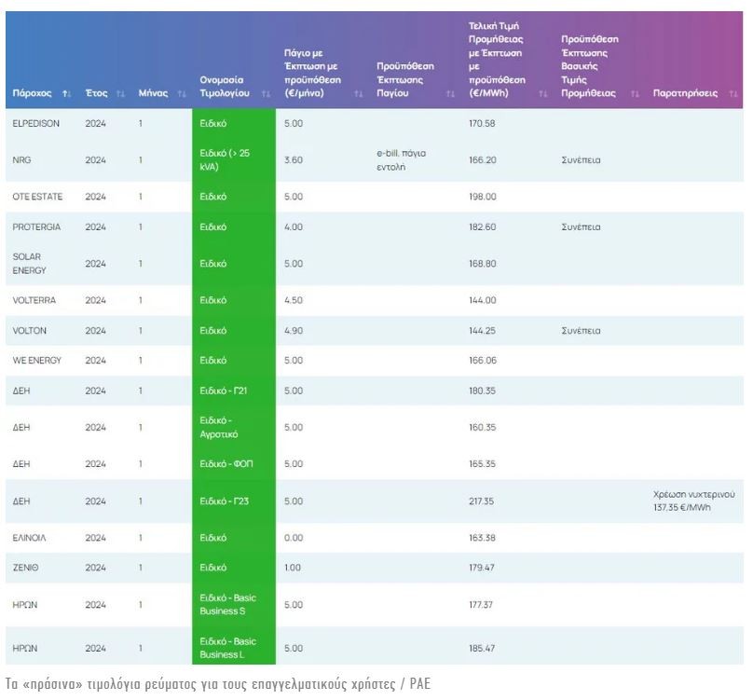Click the 182.60 supply price
753x700 pixels.
(483, 226)
